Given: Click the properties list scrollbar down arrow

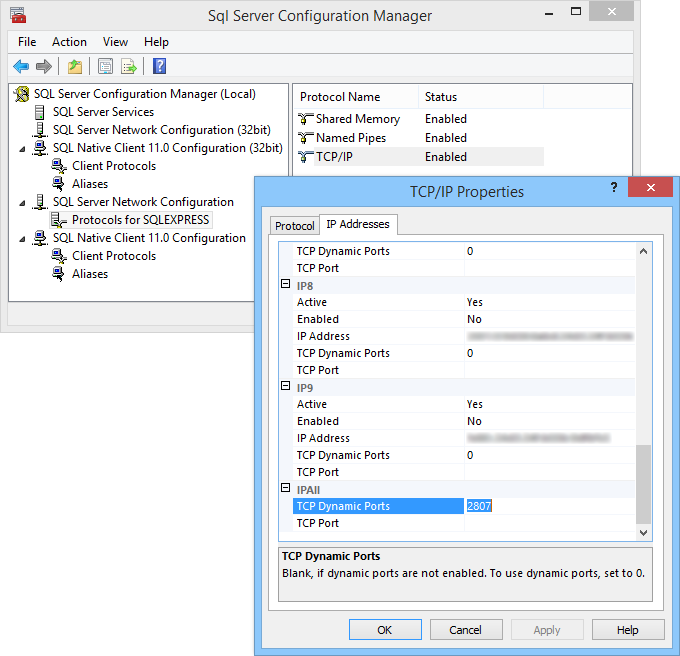Looking at the screenshot, I should (644, 532).
